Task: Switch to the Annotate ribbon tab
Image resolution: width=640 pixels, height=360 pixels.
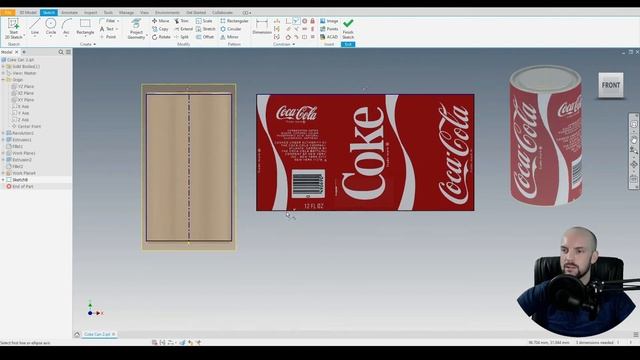Action: pos(69,13)
